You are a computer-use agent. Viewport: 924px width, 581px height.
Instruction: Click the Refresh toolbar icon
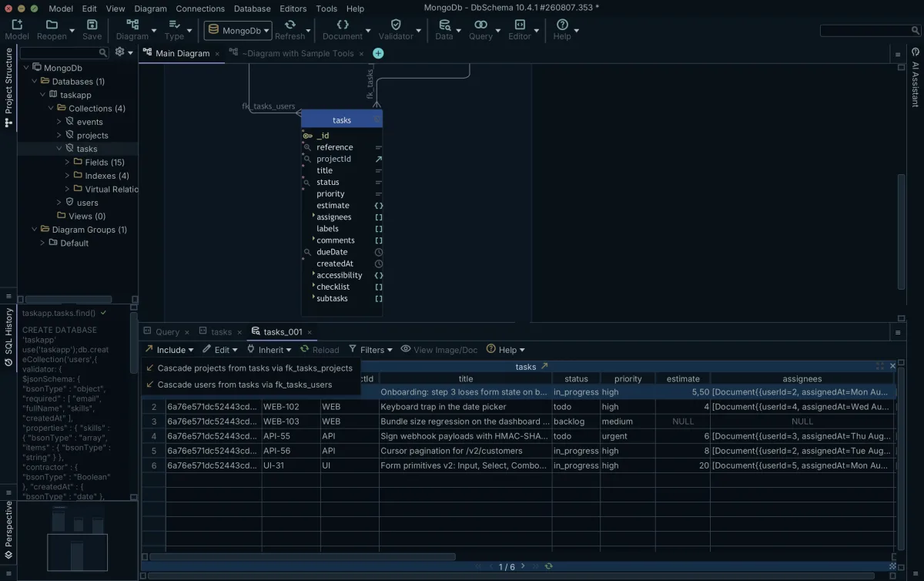(290, 25)
